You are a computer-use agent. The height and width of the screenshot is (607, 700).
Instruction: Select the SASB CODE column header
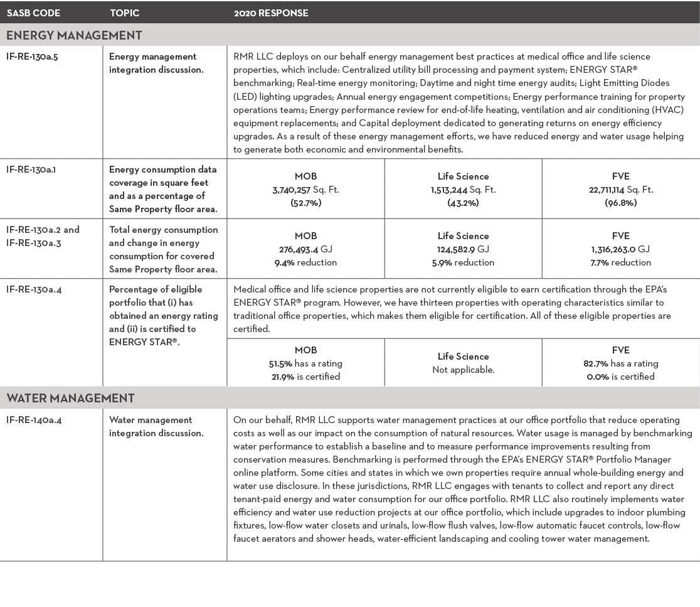(33, 13)
